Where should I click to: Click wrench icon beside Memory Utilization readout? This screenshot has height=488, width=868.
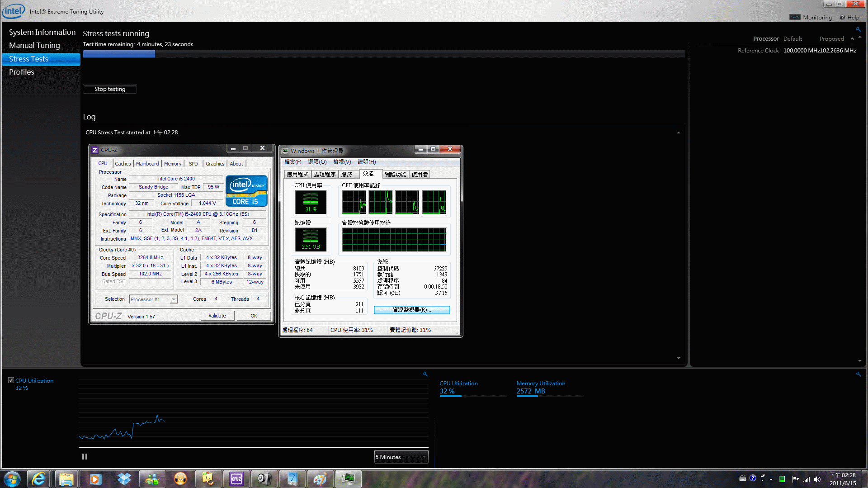tap(858, 374)
